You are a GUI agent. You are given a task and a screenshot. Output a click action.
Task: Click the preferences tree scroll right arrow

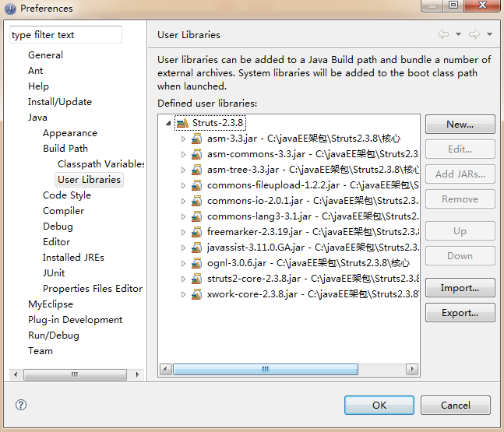[x=137, y=374]
